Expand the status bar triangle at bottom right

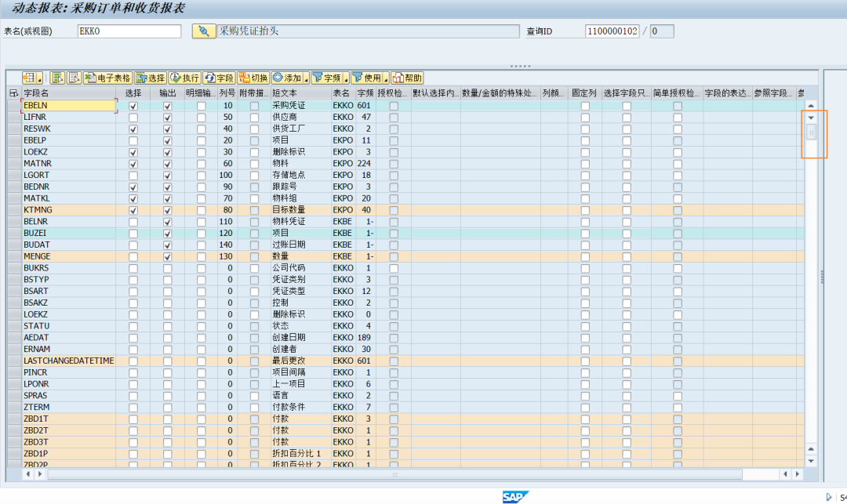(829, 497)
